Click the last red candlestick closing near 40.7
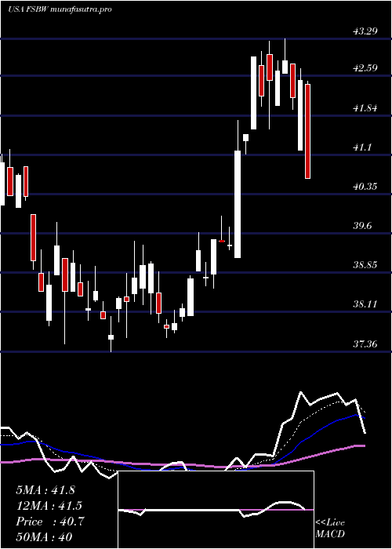The height and width of the screenshot is (549, 392). point(307,131)
